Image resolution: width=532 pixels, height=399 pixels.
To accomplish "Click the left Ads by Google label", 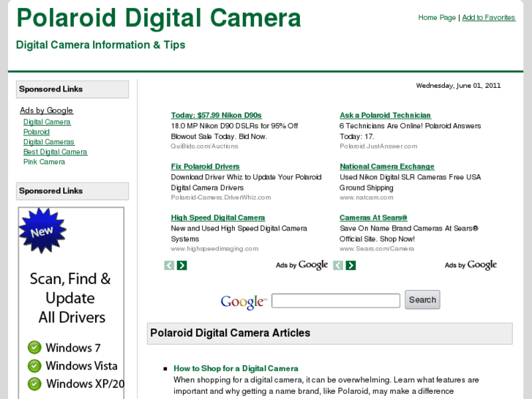I will point(302,265).
